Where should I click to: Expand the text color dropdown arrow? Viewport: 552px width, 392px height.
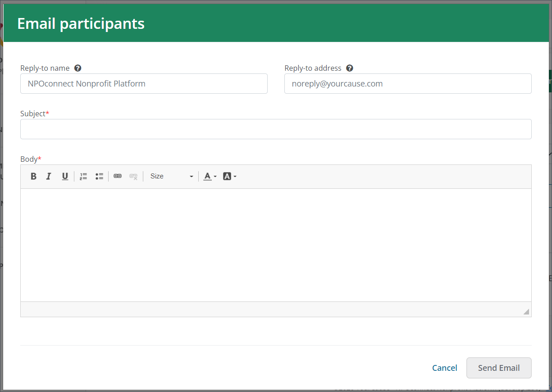(215, 177)
